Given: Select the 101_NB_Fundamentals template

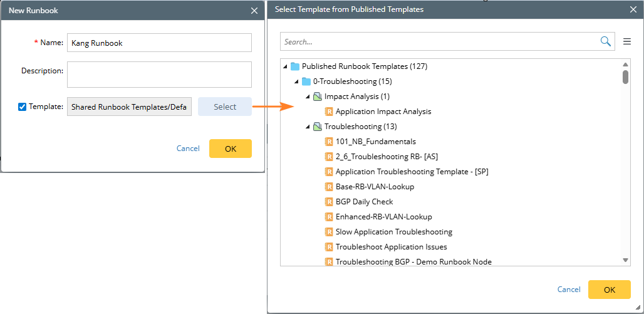Looking at the screenshot, I should click(375, 142).
